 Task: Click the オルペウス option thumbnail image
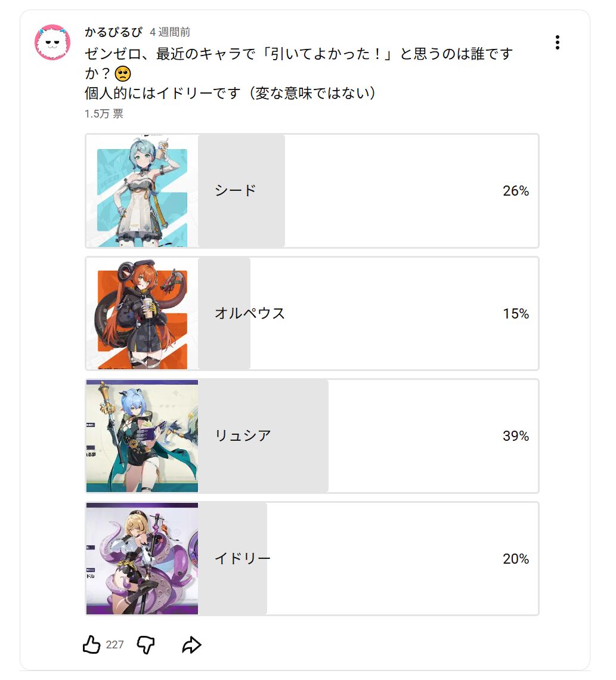point(141,313)
